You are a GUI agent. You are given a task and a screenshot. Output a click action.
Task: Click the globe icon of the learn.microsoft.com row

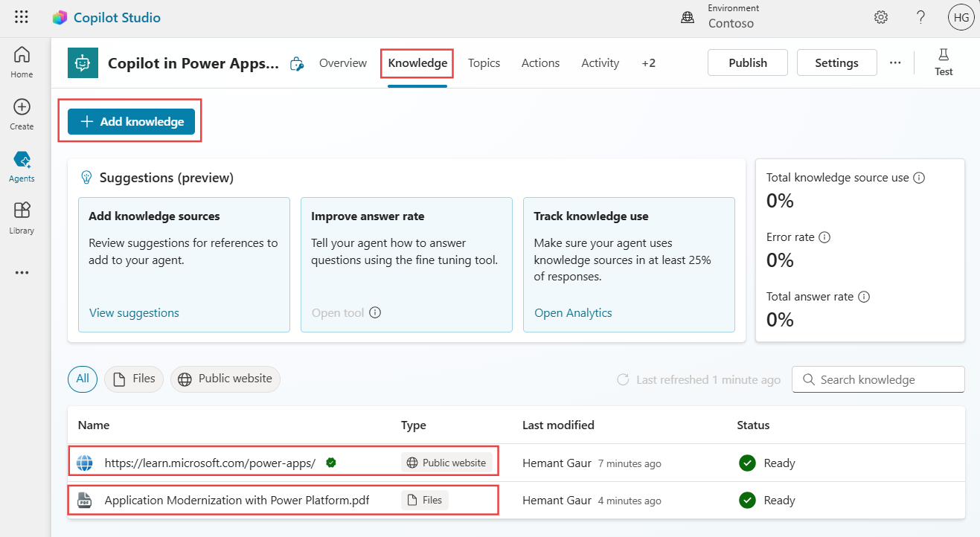click(x=85, y=463)
